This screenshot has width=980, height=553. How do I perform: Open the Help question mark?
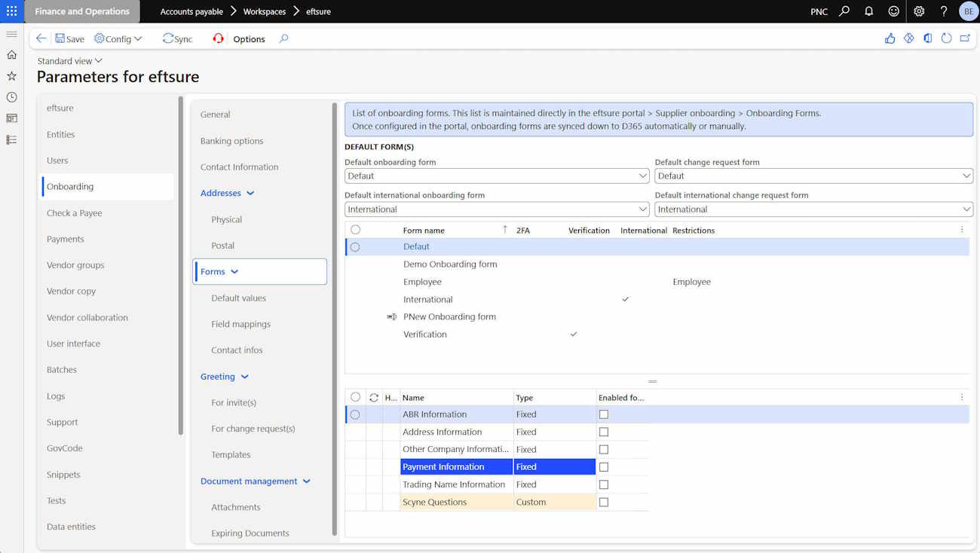click(x=943, y=11)
